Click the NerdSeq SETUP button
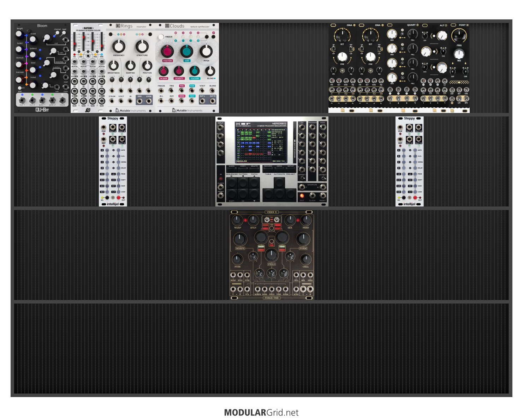 pyautogui.click(x=291, y=170)
